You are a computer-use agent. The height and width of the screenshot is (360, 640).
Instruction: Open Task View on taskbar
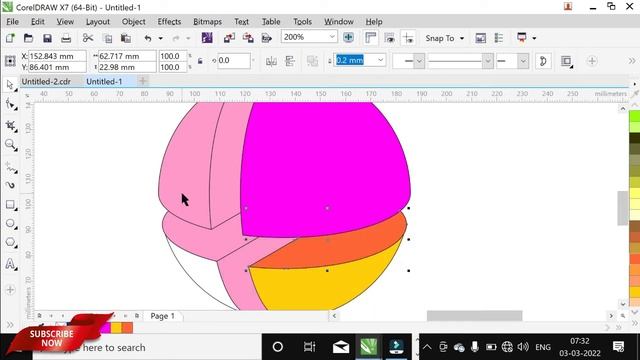coord(309,347)
